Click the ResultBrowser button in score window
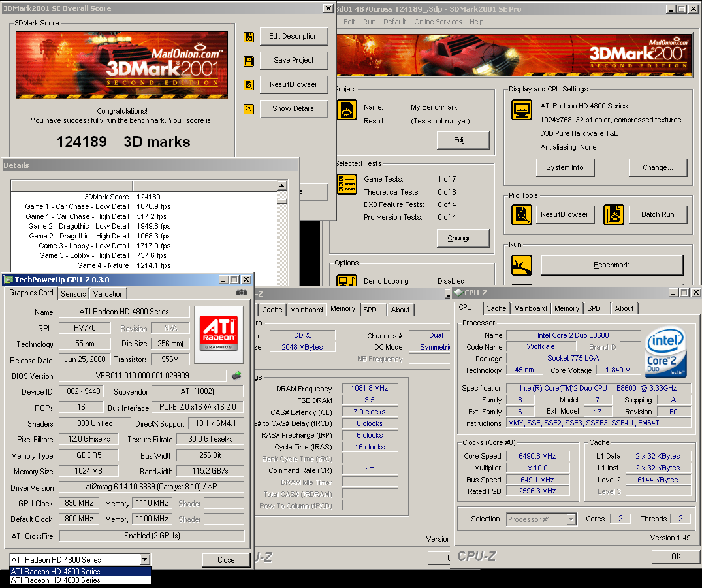 click(294, 85)
